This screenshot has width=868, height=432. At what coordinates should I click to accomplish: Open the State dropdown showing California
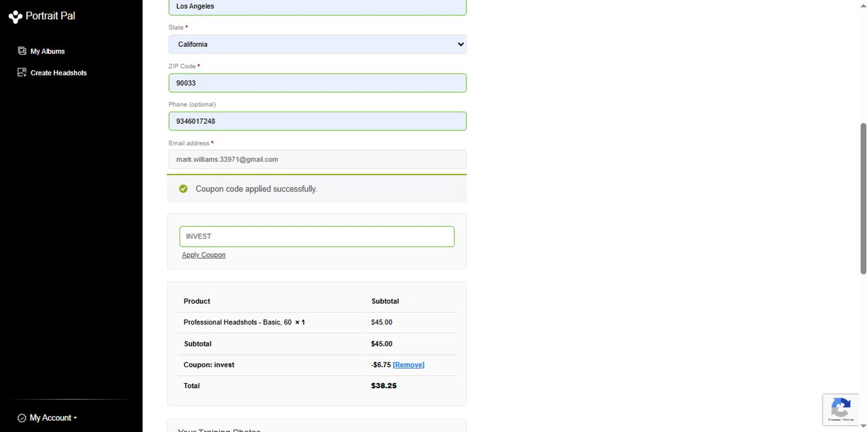tap(317, 44)
